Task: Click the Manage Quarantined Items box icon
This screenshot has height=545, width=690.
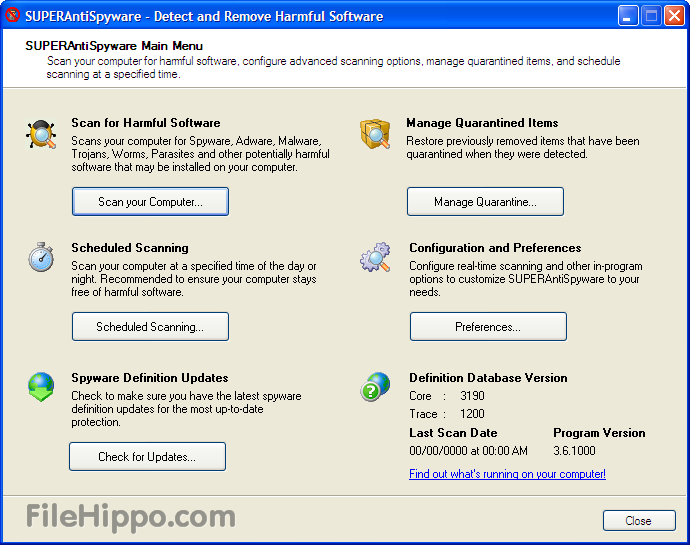Action: click(375, 133)
